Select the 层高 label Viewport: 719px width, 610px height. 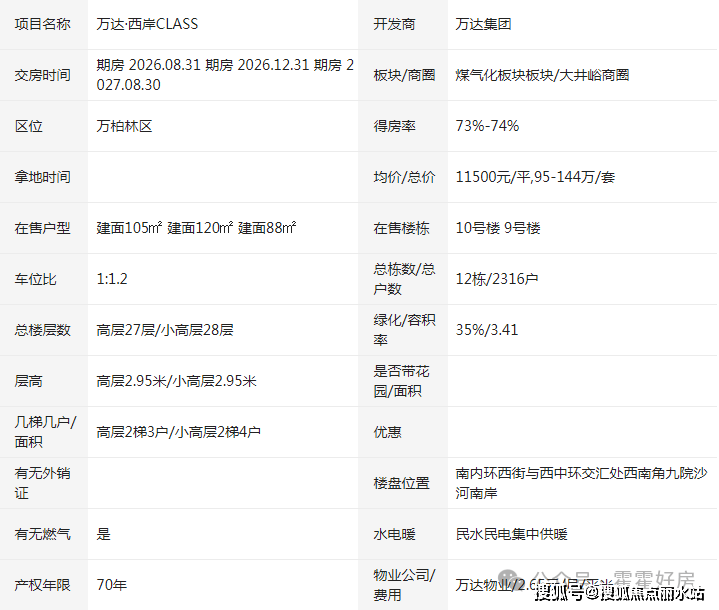pyautogui.click(x=28, y=381)
